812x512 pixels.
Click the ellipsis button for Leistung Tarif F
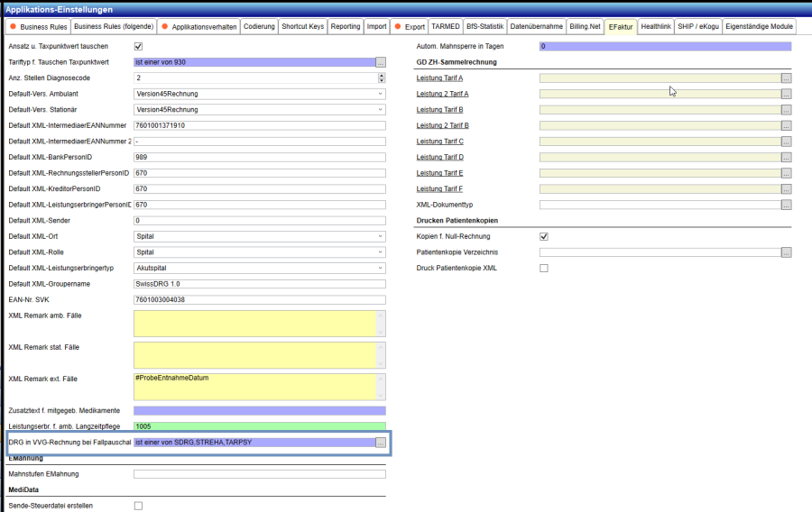[786, 189]
